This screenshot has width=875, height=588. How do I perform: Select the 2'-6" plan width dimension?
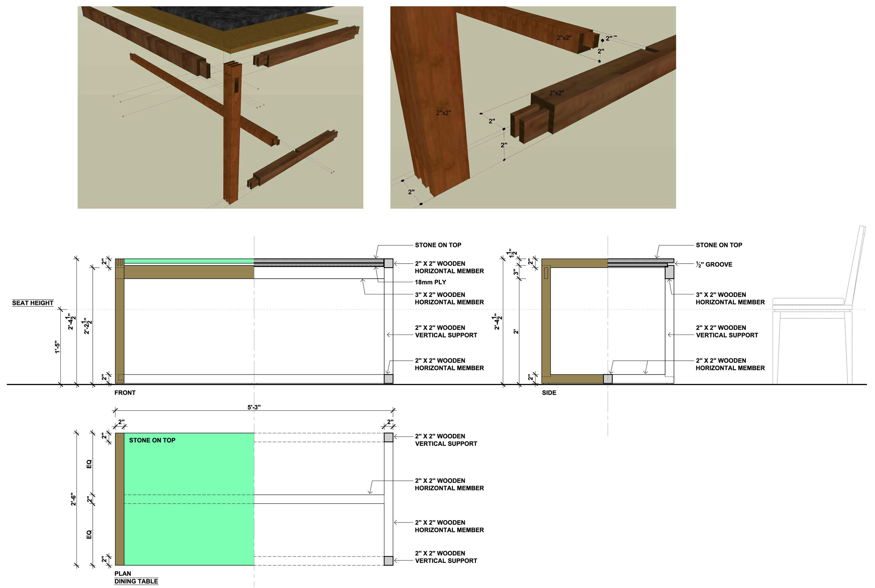pyautogui.click(x=74, y=499)
